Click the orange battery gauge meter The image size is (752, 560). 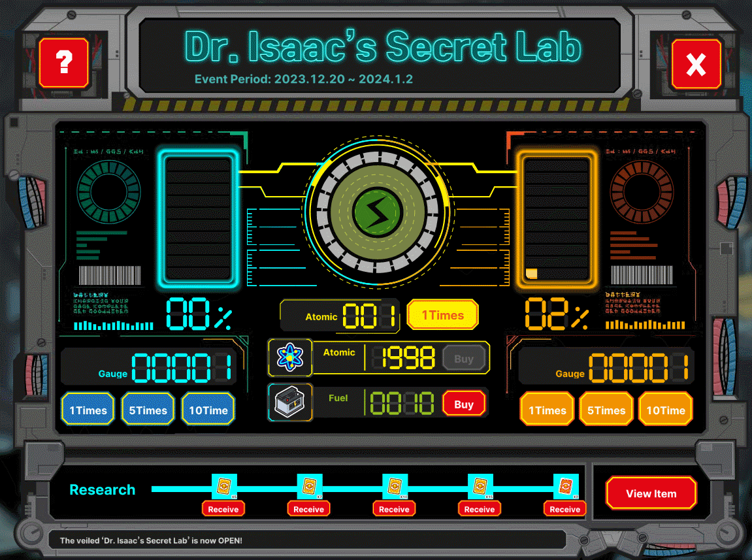point(557,219)
